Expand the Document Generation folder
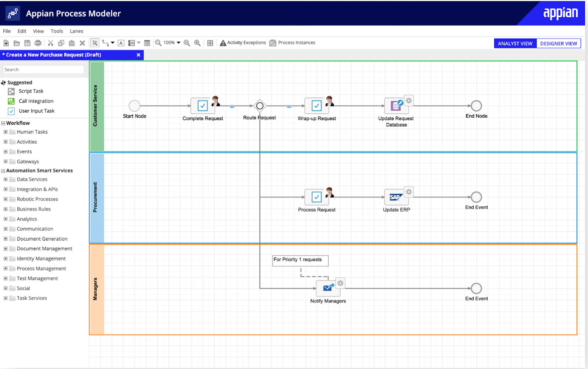This screenshot has width=588, height=369. point(6,239)
